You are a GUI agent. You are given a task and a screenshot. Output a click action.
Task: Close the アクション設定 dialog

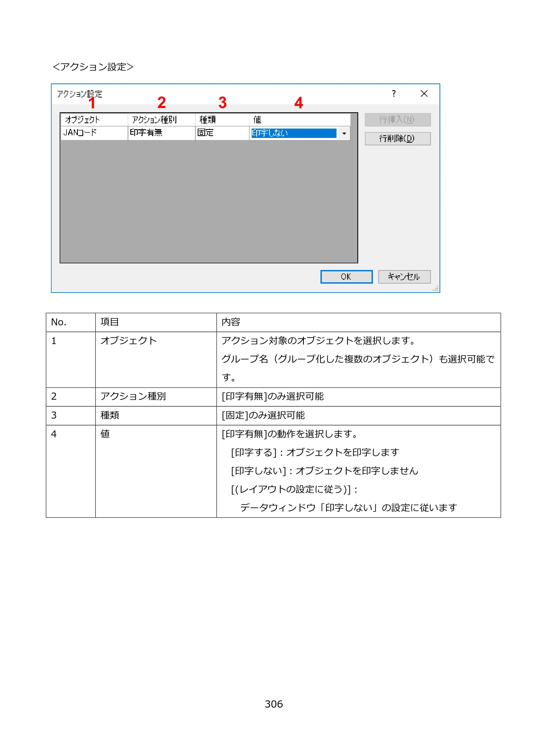point(424,94)
